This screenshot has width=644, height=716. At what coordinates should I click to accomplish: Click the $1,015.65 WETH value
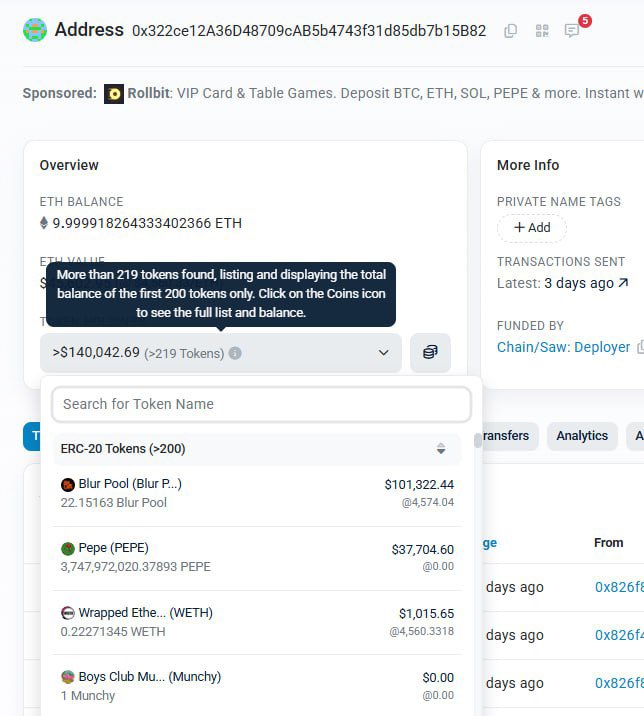coord(426,613)
